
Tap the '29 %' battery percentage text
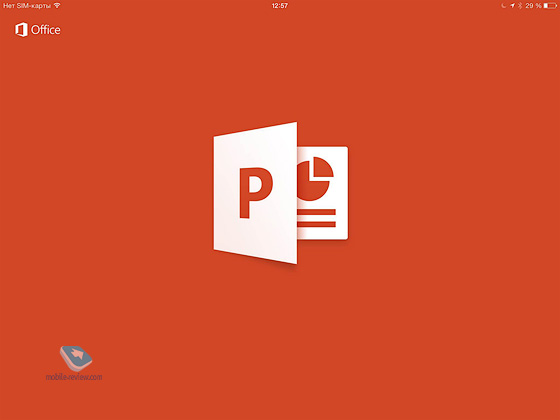click(x=533, y=6)
